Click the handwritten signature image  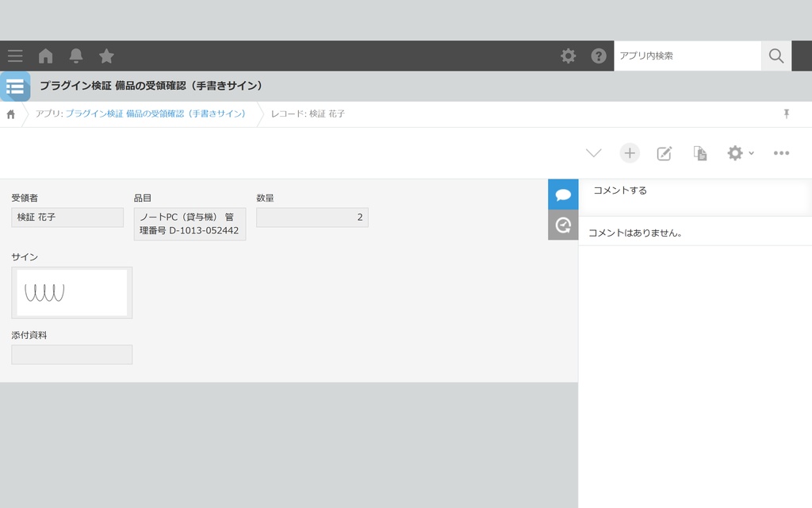pyautogui.click(x=72, y=293)
